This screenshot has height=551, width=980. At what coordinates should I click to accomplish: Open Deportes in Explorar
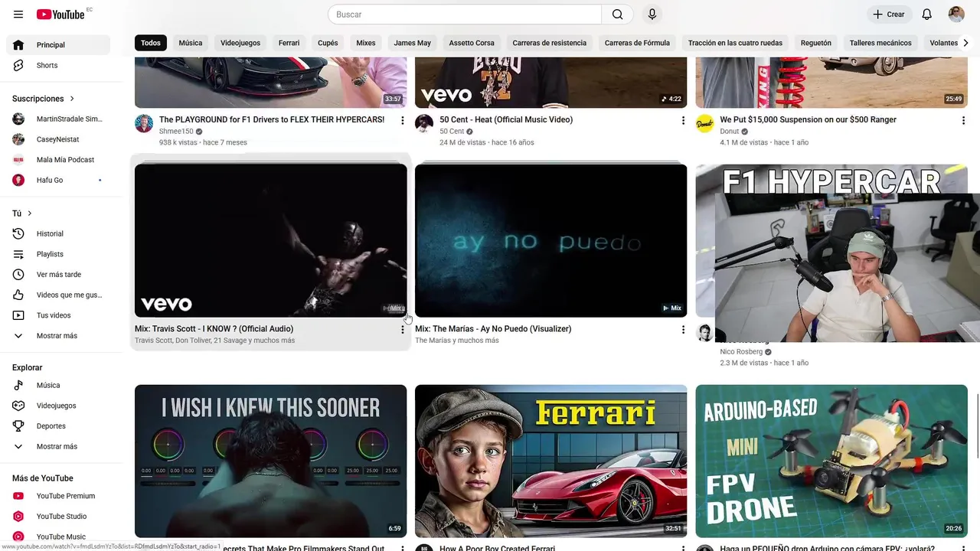click(x=58, y=426)
